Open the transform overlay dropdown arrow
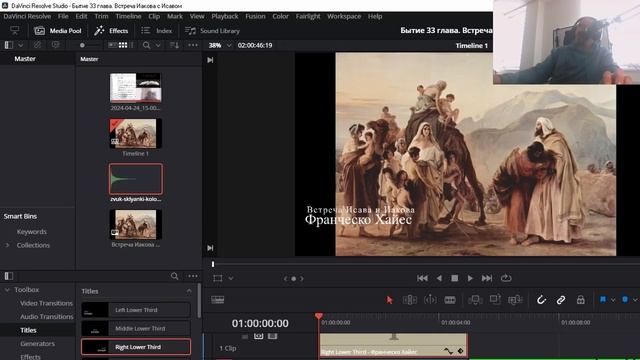The image size is (640, 360). pyautogui.click(x=231, y=278)
